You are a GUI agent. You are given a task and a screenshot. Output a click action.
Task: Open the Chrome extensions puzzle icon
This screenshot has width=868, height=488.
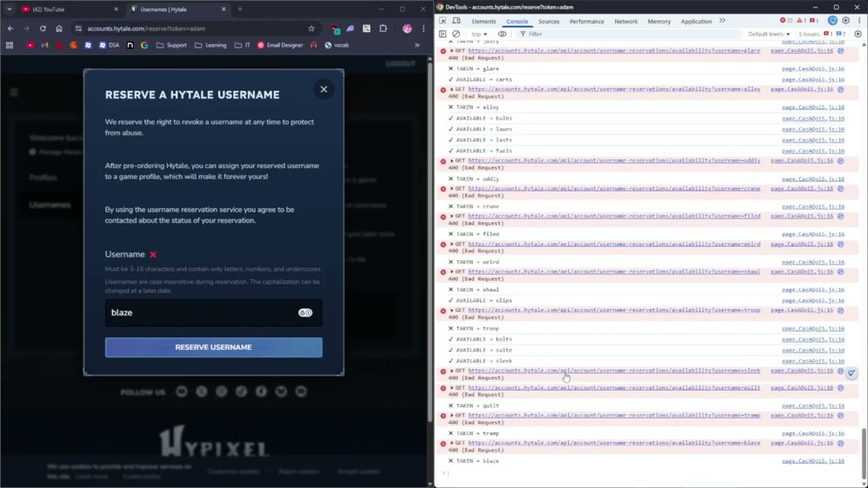(x=383, y=28)
